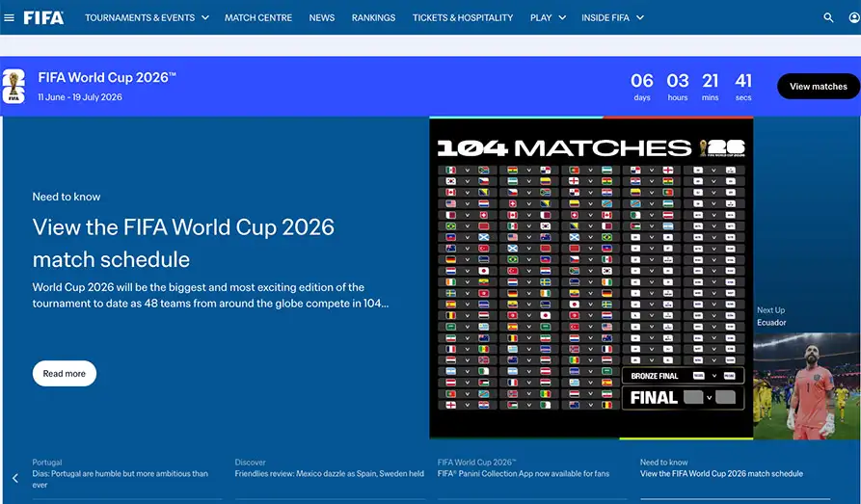This screenshot has height=504, width=861.
Task: Open the user account profile icon
Action: [x=854, y=17]
